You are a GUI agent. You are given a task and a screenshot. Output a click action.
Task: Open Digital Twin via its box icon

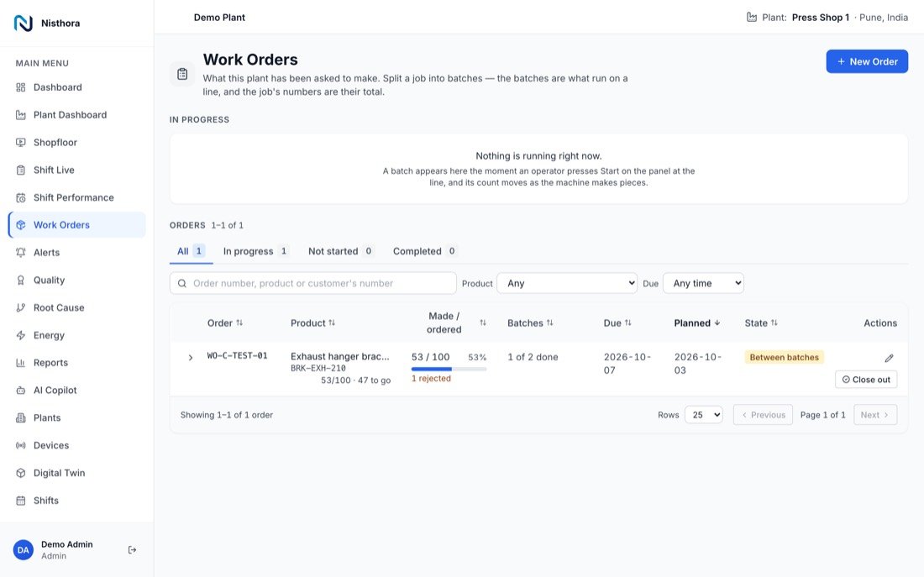21,473
